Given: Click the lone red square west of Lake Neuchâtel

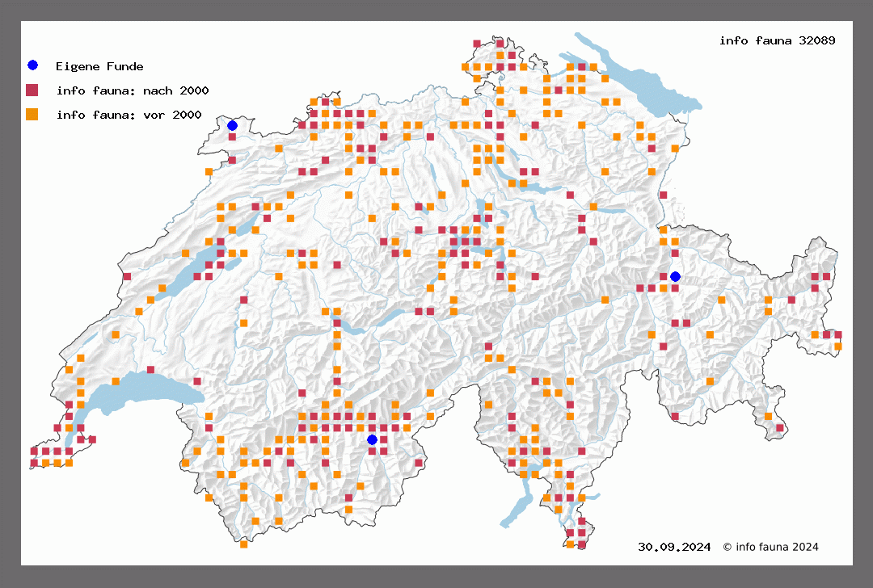Looking at the screenshot, I should (127, 276).
